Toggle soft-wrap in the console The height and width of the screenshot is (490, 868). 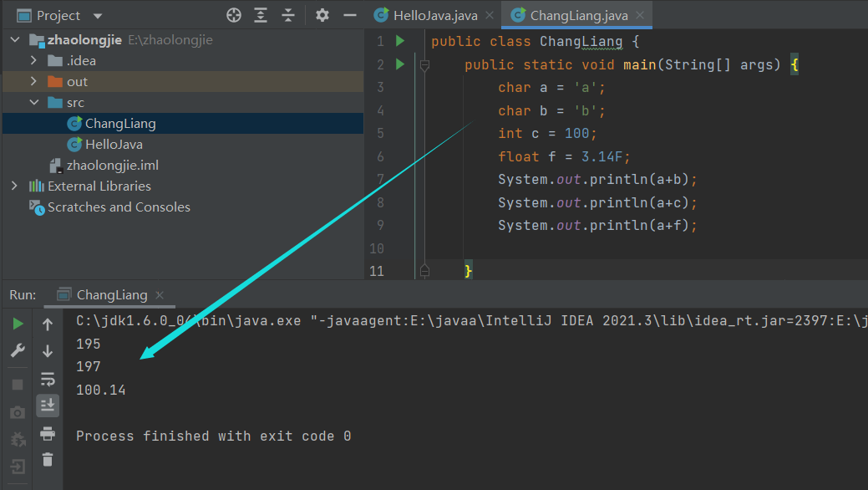click(x=48, y=379)
